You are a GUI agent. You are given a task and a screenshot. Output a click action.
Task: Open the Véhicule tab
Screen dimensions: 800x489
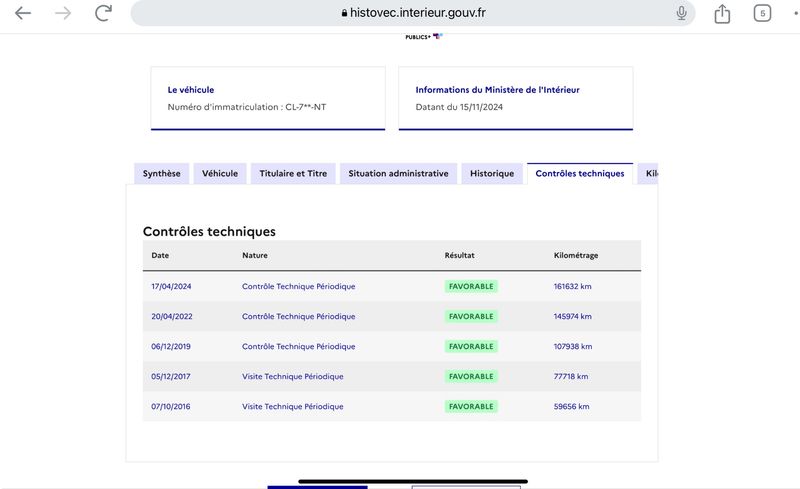tap(220, 174)
